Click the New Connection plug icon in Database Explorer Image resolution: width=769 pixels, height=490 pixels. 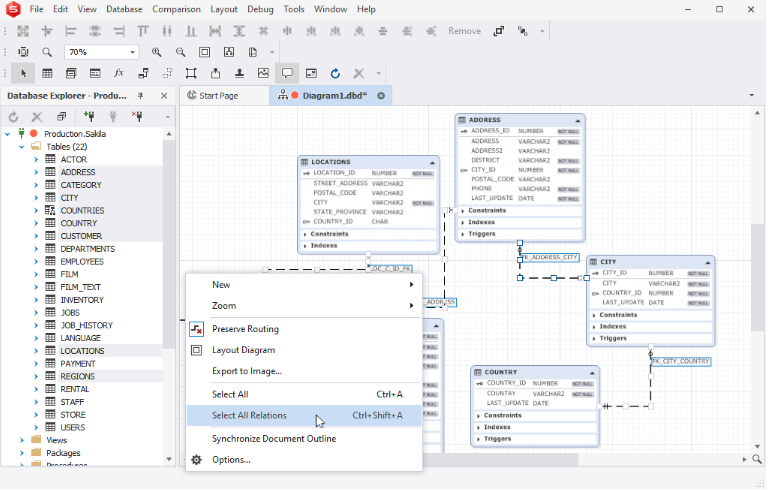[x=89, y=116]
